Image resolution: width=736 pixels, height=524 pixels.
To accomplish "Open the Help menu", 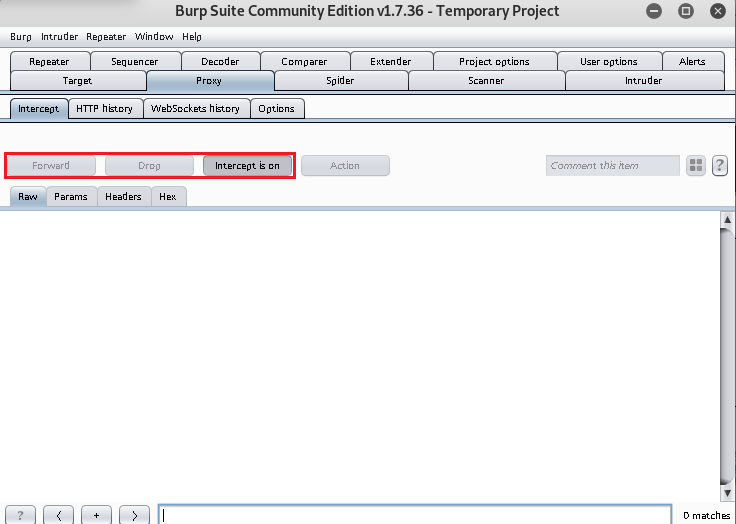I will (x=192, y=37).
